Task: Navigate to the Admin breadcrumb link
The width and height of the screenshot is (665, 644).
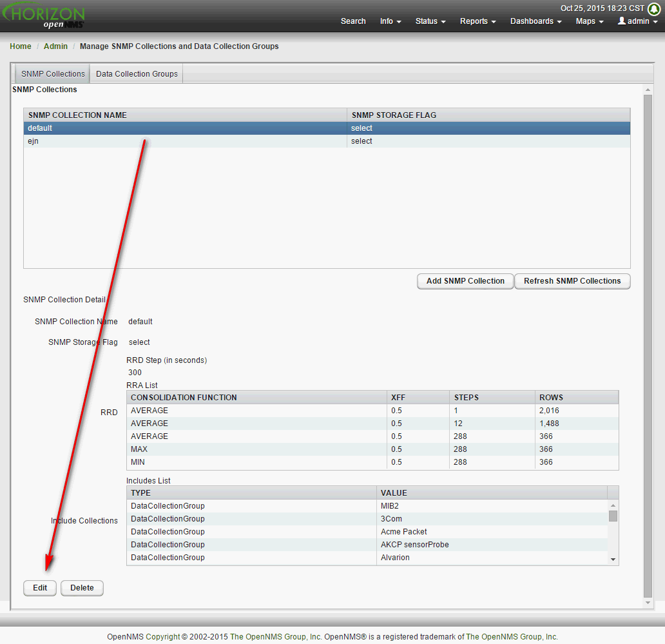Action: click(x=55, y=46)
